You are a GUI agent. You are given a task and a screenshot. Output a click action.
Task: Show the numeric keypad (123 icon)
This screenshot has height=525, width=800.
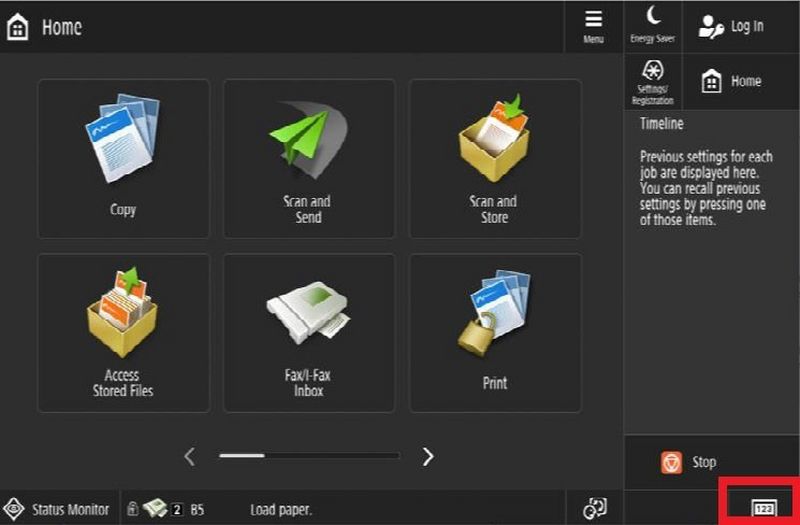[x=763, y=508]
